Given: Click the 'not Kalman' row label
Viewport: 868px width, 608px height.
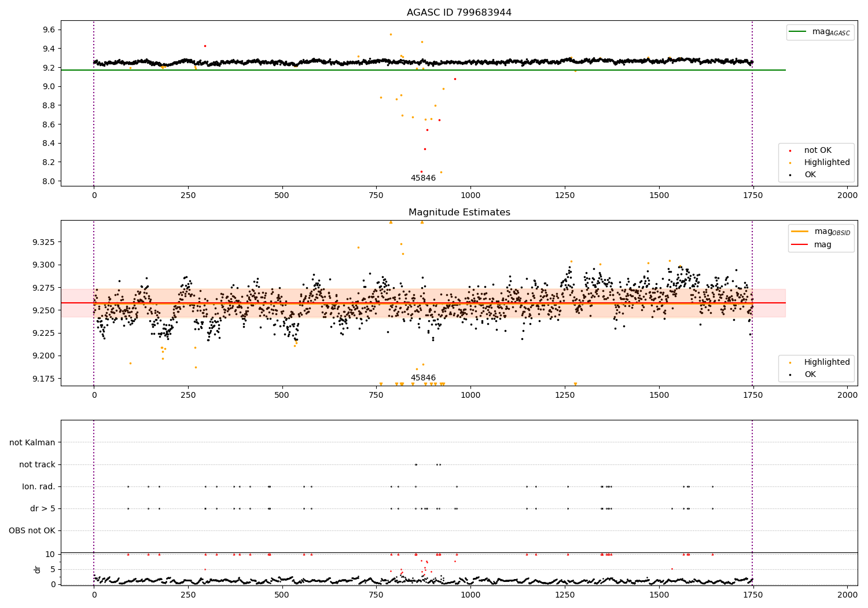Looking at the screenshot, I should (x=32, y=442).
